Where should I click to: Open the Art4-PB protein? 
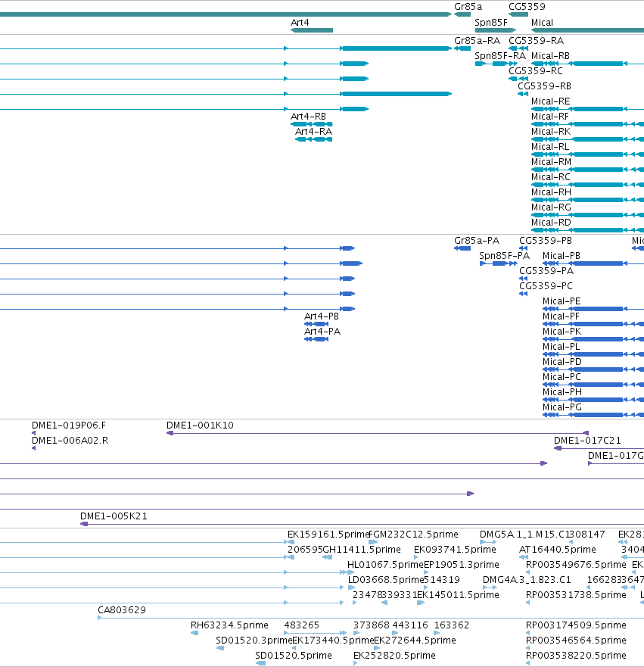tap(316, 324)
